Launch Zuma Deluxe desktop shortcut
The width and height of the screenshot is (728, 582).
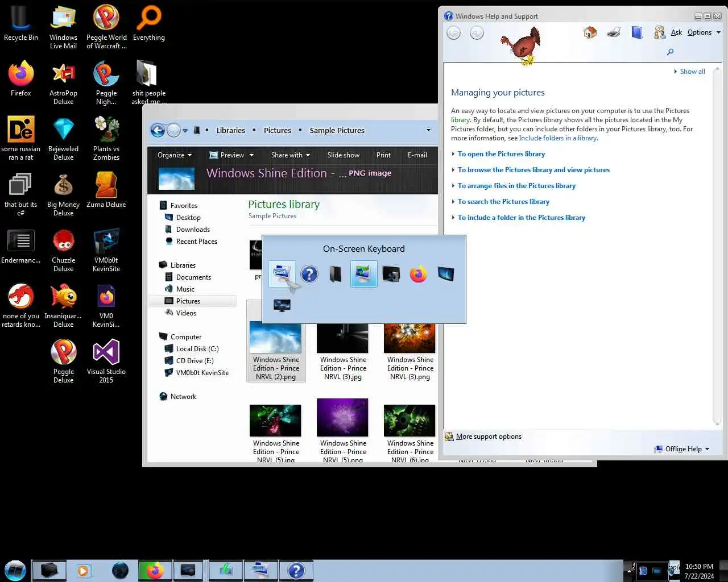[x=106, y=190]
